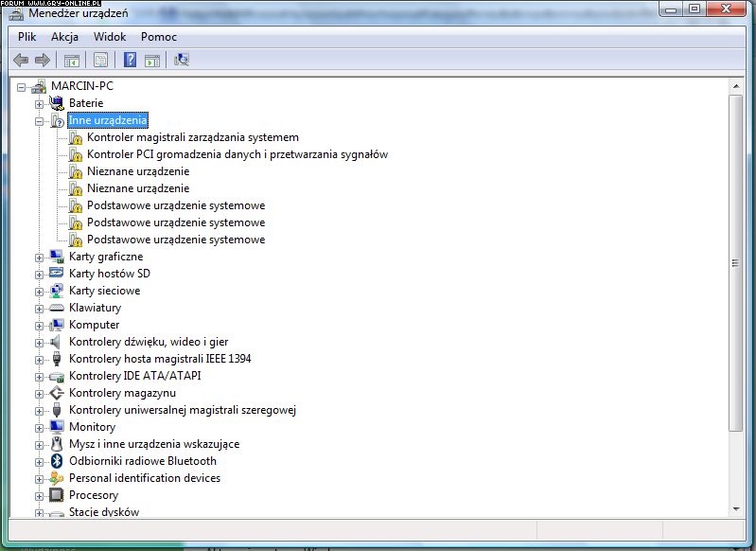The height and width of the screenshot is (551, 756).
Task: Expand the Procesory category
Action: (x=39, y=496)
